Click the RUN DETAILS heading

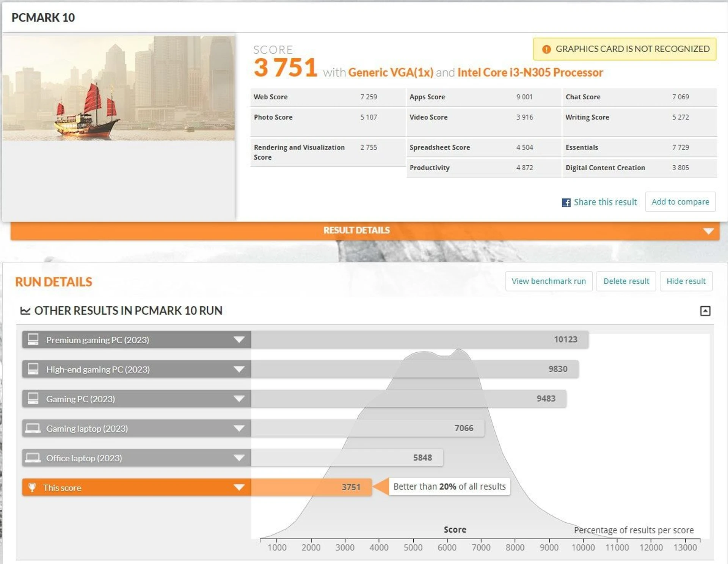(x=53, y=282)
